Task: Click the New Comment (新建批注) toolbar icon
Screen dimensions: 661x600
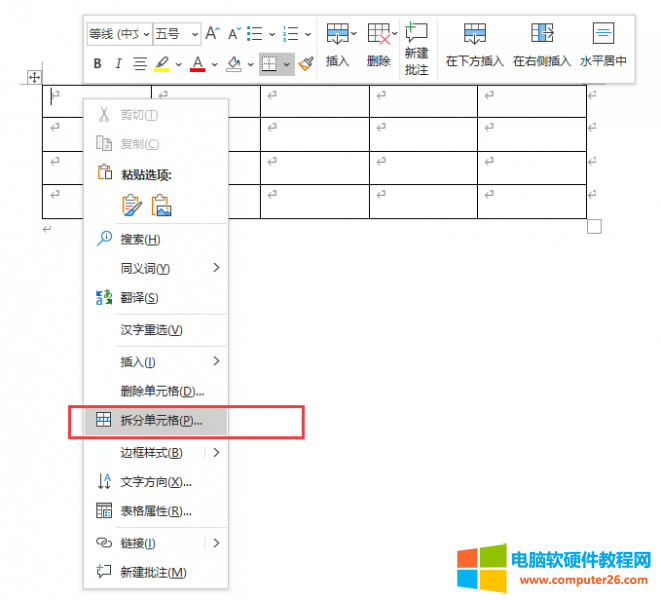Action: (x=416, y=48)
